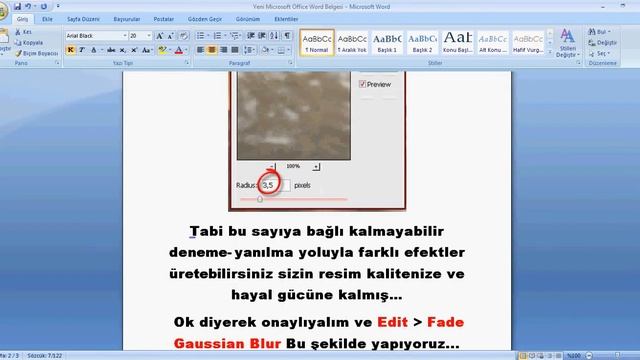This screenshot has height=360, width=640.
Task: Open the font color dropdown arrow
Action: 186,50
